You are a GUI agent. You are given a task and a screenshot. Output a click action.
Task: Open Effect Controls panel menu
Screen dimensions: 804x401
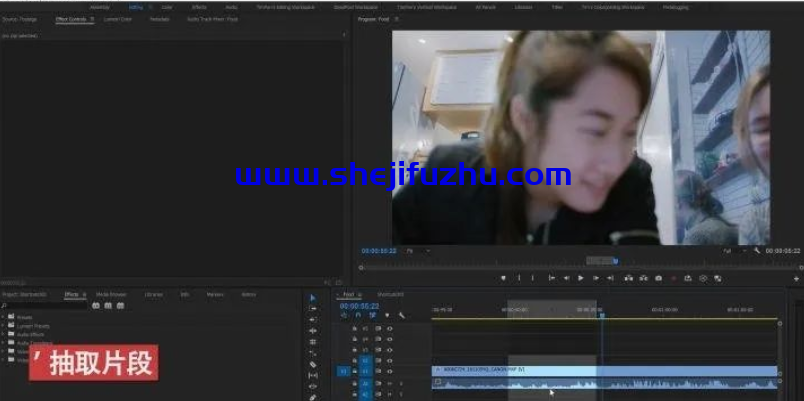92,19
